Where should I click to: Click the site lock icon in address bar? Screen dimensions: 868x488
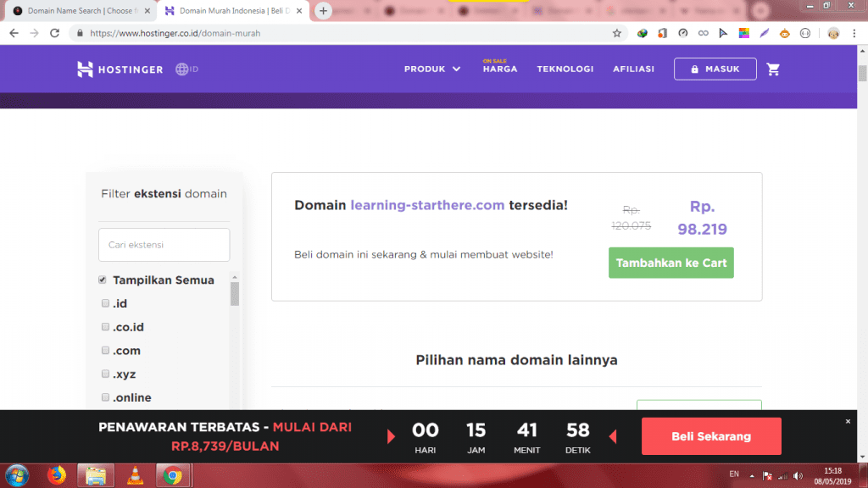click(x=80, y=33)
